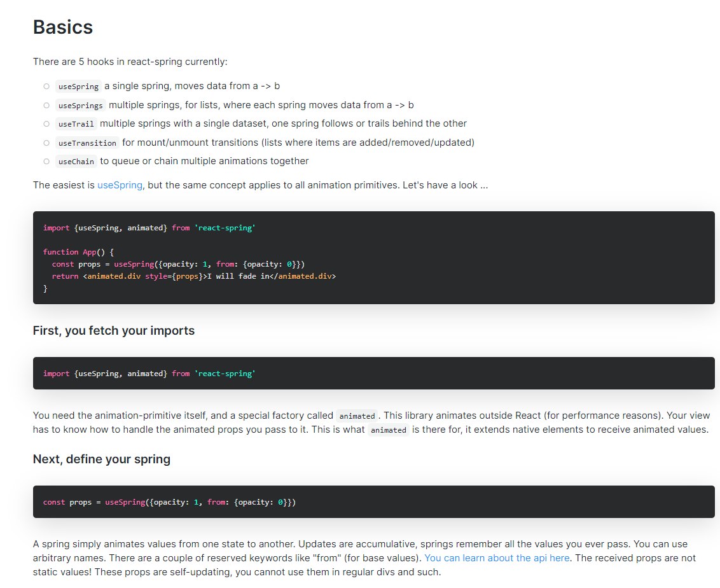Click the bullet marker beside useSpring
The height and width of the screenshot is (588, 720).
tap(46, 87)
